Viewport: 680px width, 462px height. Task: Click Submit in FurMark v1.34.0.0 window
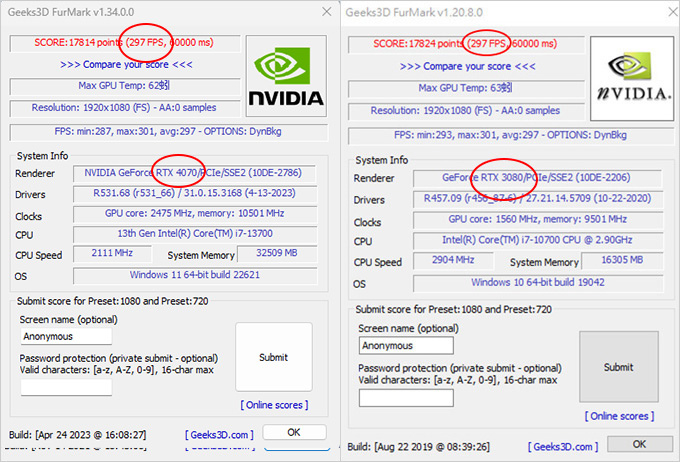(x=274, y=357)
